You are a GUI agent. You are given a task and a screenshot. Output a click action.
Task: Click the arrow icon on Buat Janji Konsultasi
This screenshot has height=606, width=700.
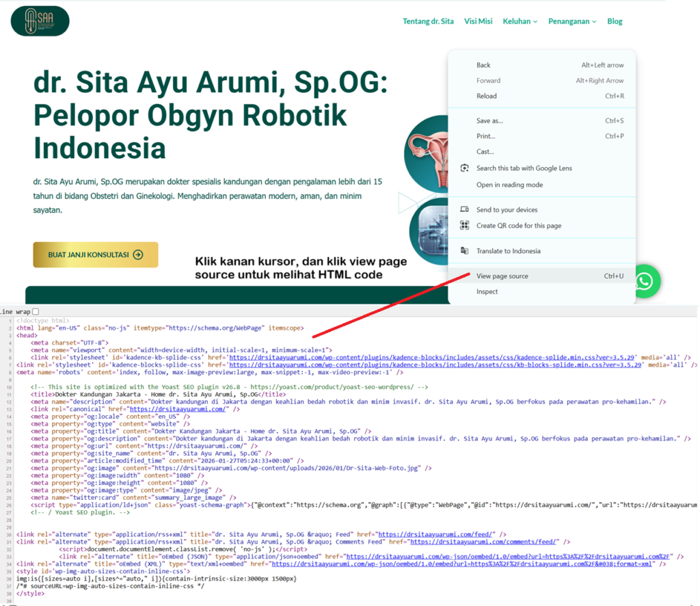click(x=138, y=254)
